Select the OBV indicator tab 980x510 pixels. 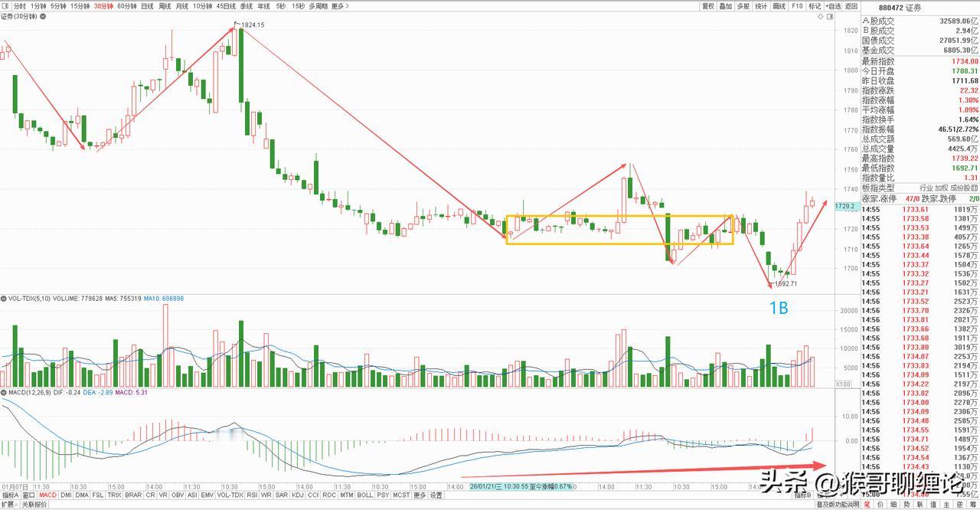pos(178,495)
